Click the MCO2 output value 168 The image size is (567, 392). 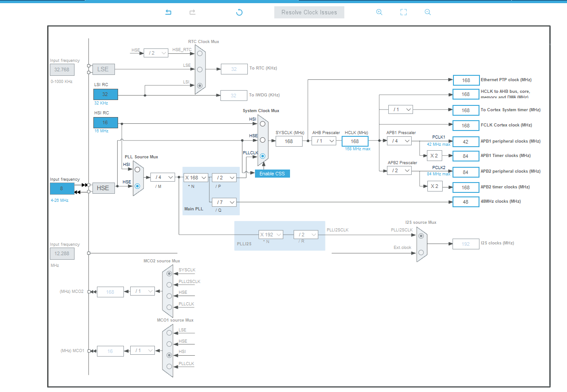[110, 292]
